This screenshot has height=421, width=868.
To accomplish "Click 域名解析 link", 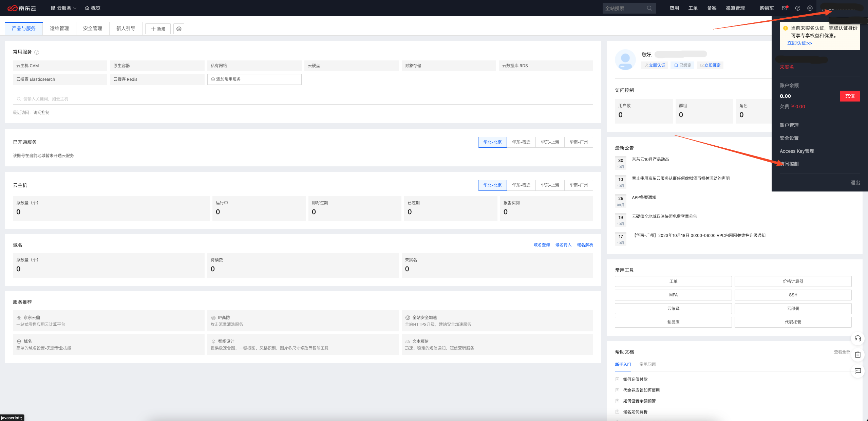I will 585,245.
